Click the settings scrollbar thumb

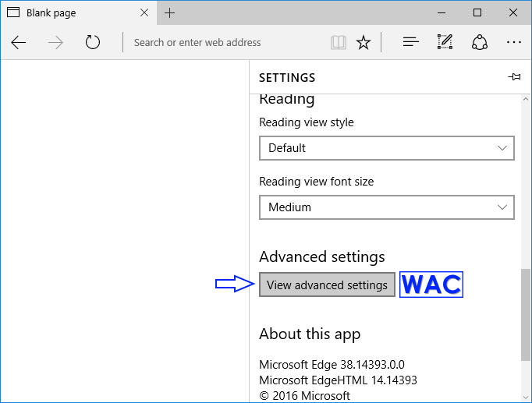pyautogui.click(x=526, y=315)
